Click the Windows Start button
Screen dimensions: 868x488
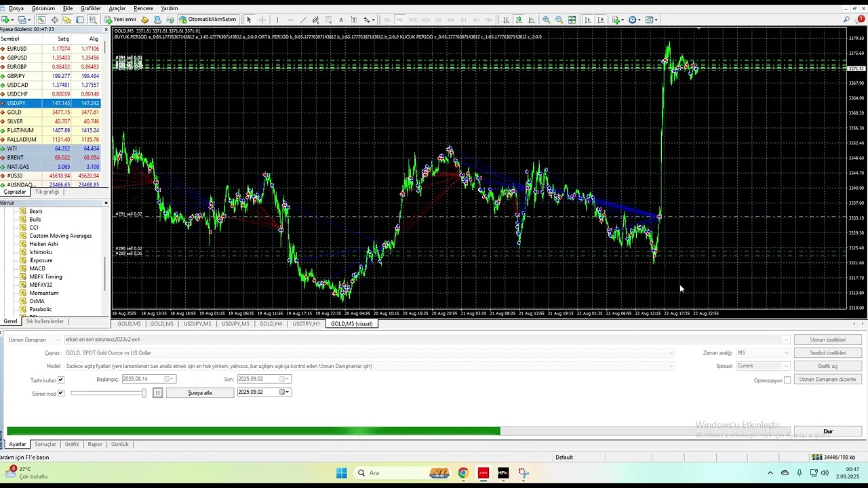(x=342, y=473)
